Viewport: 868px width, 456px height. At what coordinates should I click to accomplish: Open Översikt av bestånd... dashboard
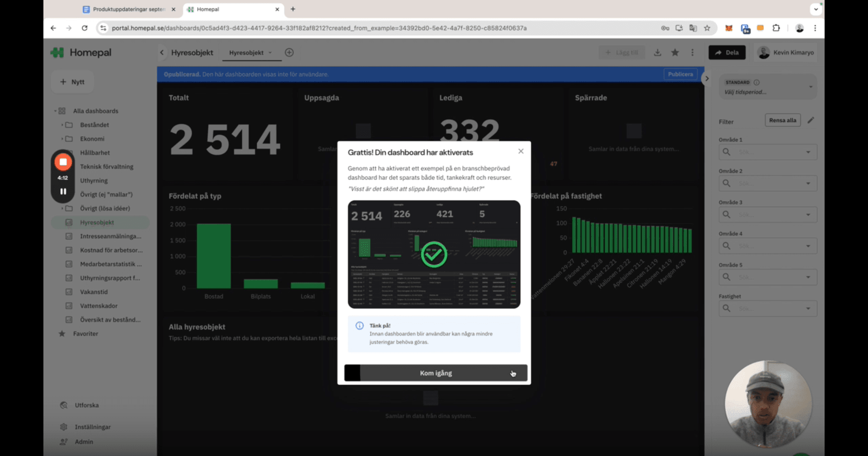(x=110, y=320)
